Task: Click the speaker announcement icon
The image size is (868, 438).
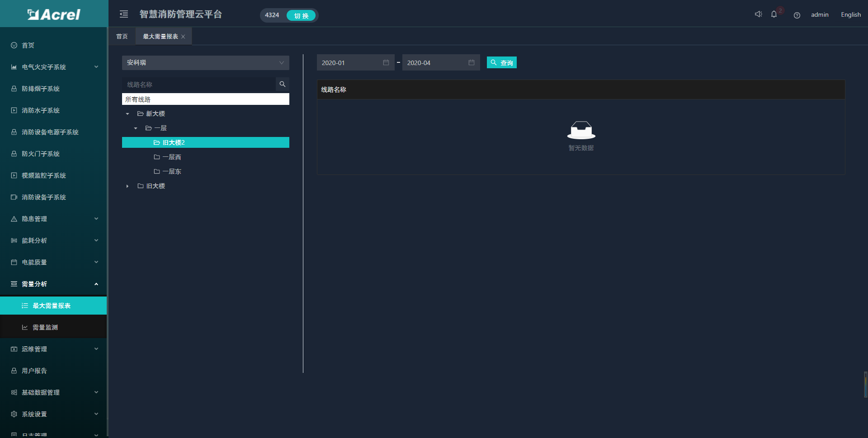Action: point(759,14)
